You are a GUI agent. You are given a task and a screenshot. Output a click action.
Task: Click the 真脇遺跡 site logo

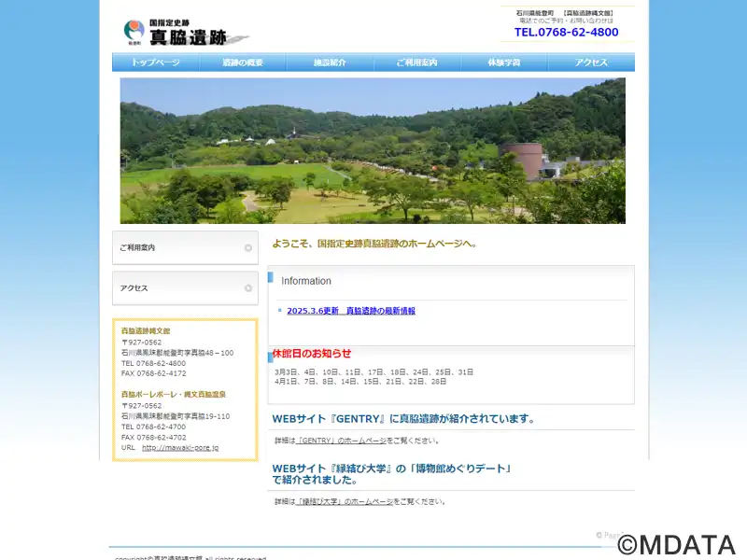(x=186, y=33)
